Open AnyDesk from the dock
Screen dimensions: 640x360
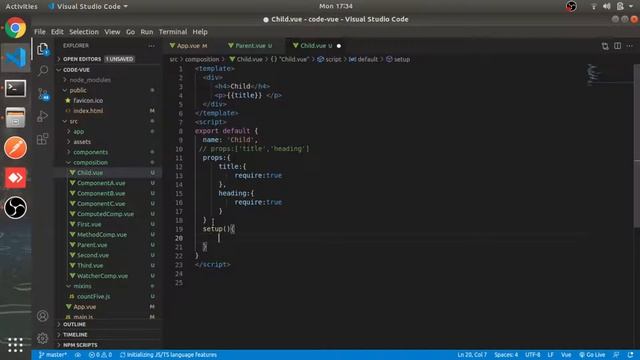point(16,178)
